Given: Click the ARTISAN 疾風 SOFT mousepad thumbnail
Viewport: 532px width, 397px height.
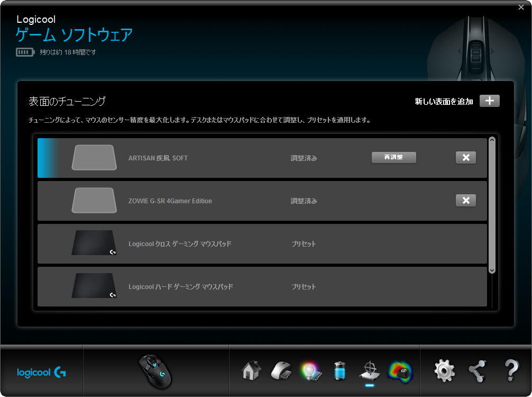Looking at the screenshot, I should (x=94, y=158).
